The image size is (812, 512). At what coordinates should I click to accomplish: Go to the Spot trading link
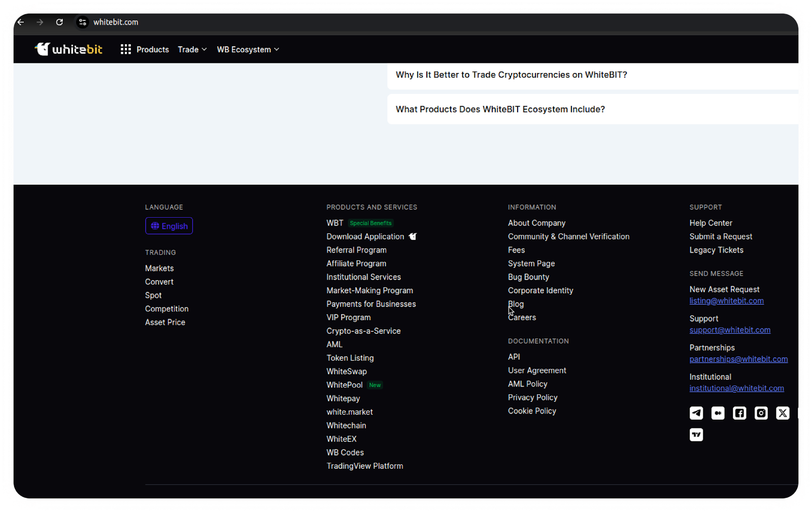point(153,295)
